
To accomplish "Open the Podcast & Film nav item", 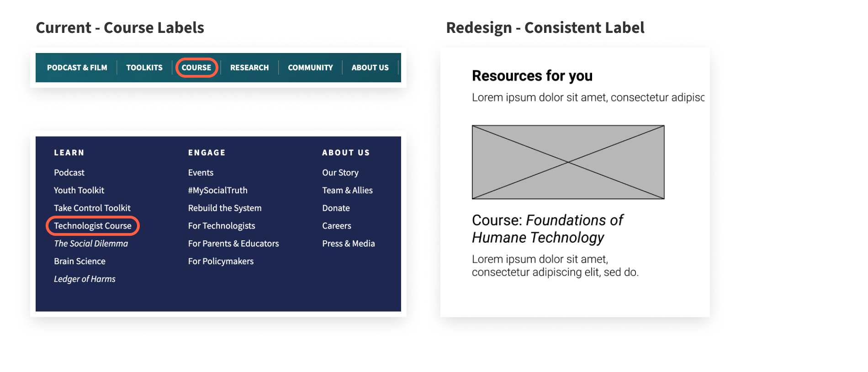I will click(x=77, y=68).
